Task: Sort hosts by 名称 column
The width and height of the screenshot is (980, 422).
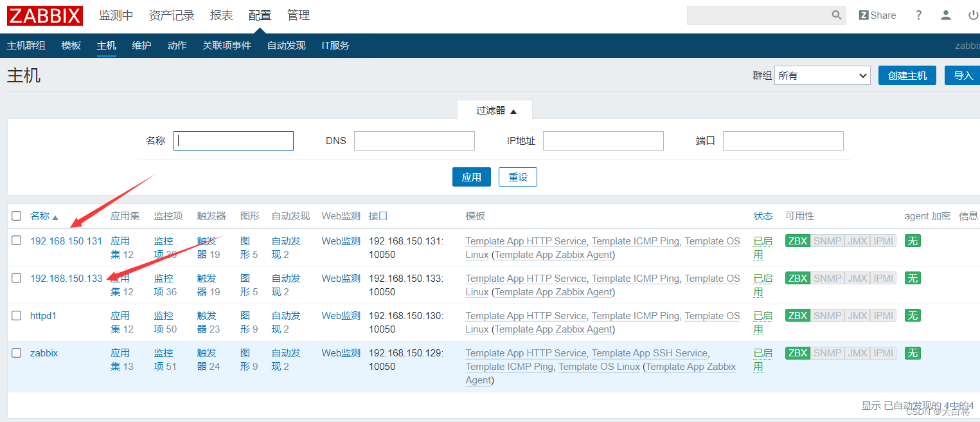Action: 44,216
